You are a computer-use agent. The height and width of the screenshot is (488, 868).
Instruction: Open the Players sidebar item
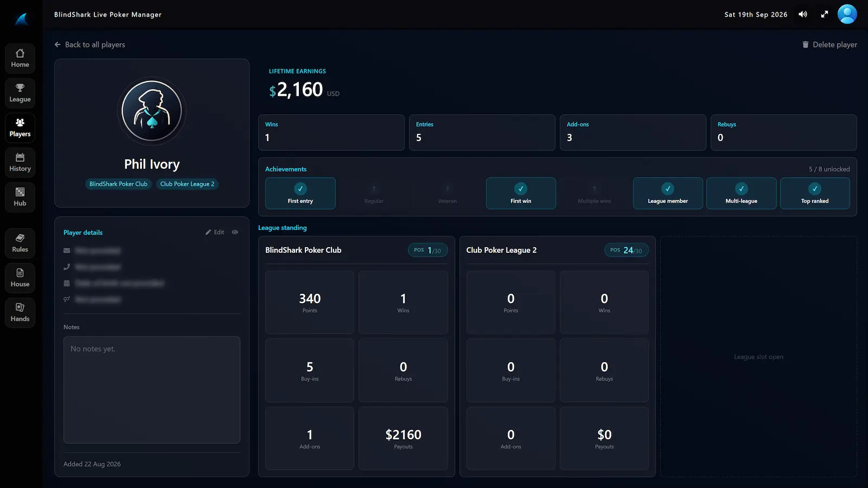point(20,127)
